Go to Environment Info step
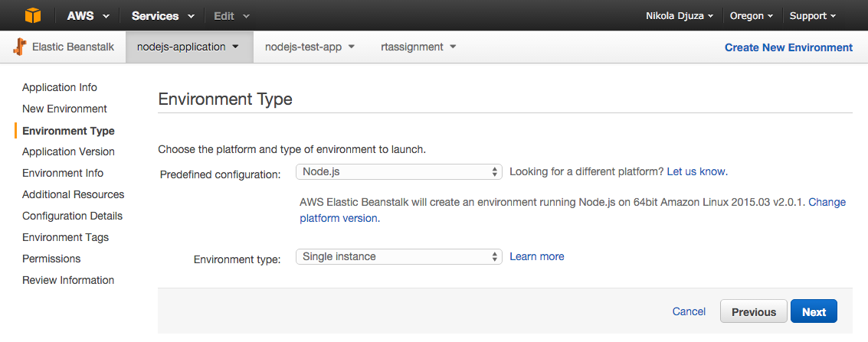This screenshot has height=342, width=868. pyautogui.click(x=63, y=173)
